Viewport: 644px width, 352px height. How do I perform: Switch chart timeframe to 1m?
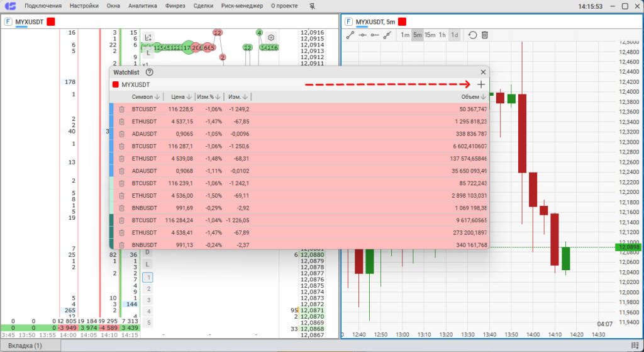(405, 35)
